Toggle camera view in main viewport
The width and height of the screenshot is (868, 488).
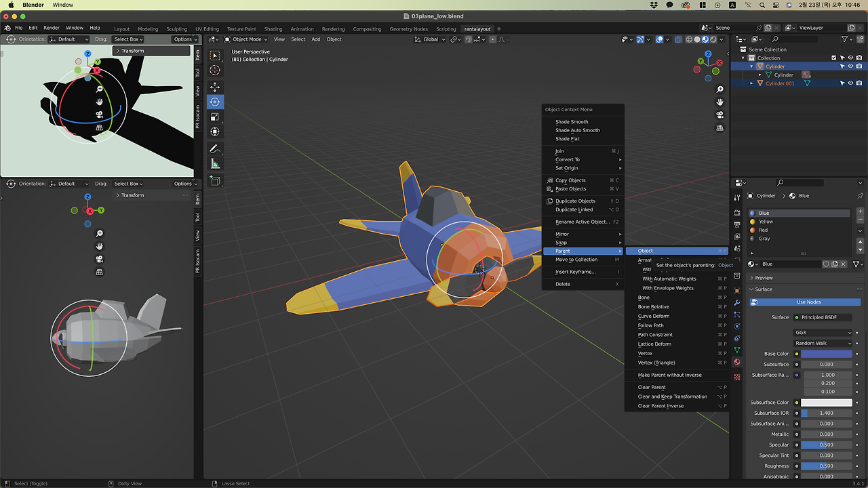(719, 115)
